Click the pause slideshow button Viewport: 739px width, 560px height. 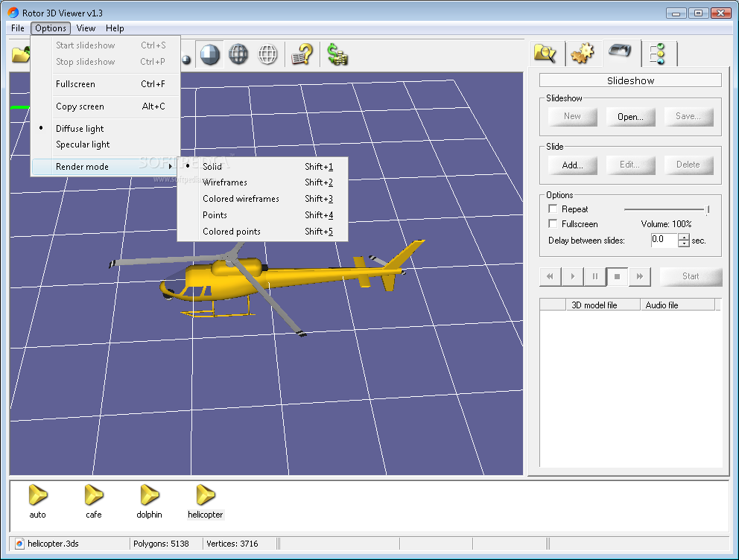594,276
